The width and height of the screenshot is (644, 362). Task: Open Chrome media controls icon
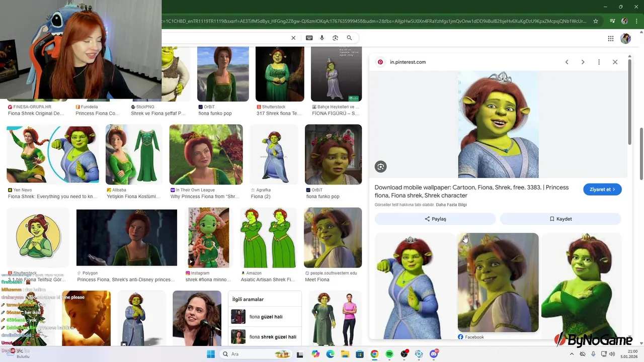612,21
